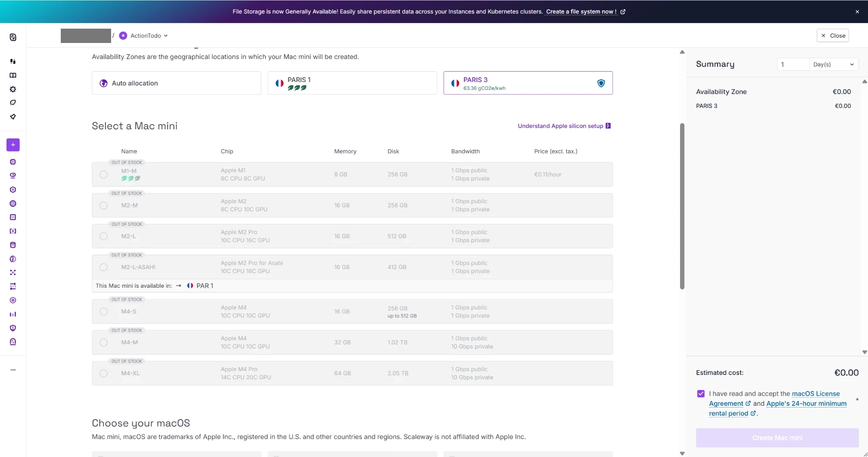Image resolution: width=868 pixels, height=457 pixels.
Task: Open the transfer arrows icon in sidebar
Action: [x=13, y=286]
